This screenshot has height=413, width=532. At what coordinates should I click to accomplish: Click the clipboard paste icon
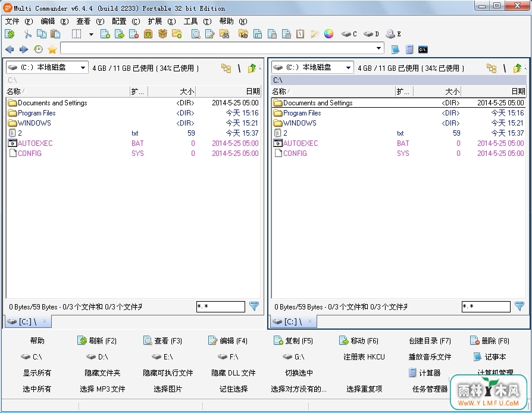pos(55,34)
